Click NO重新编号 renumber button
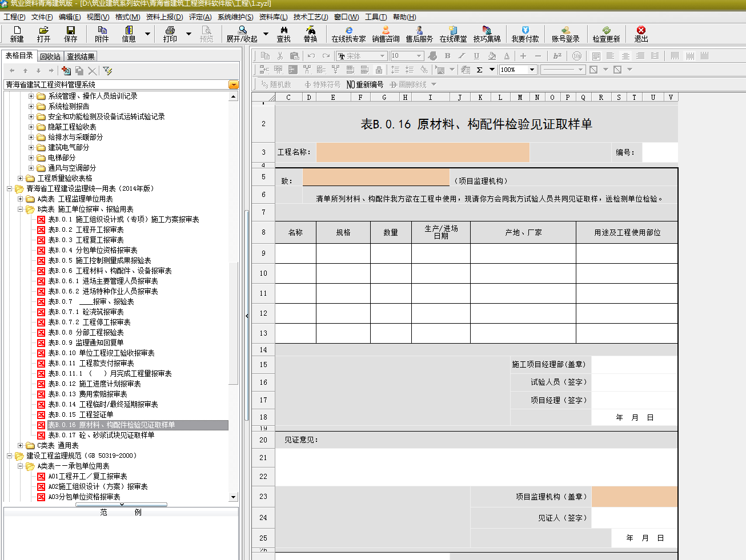This screenshot has width=746, height=560. [365, 84]
